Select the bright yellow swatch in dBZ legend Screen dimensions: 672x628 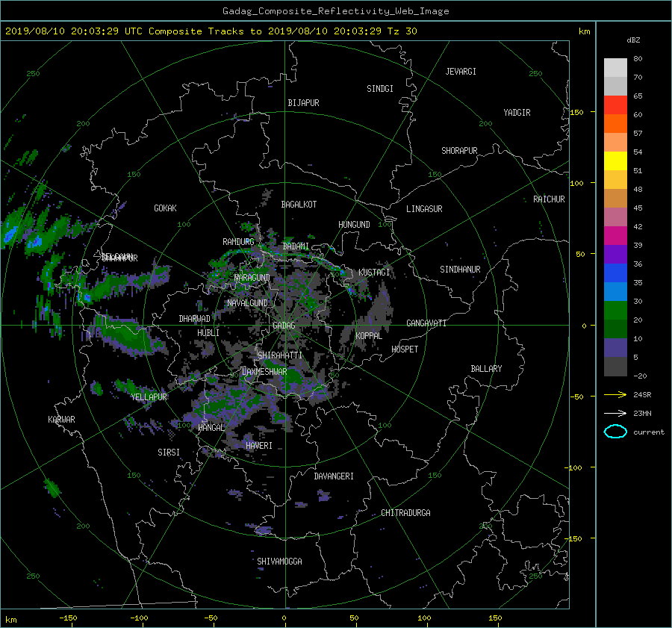pyautogui.click(x=615, y=161)
